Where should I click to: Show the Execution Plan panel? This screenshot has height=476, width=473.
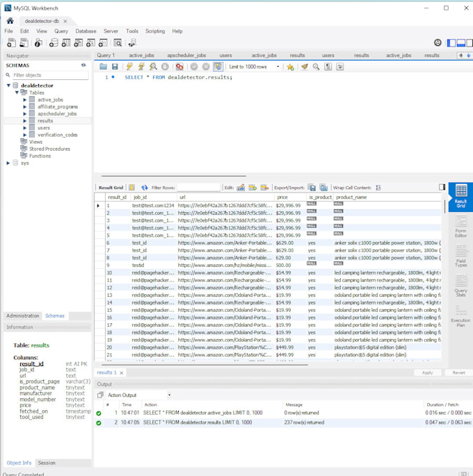click(x=460, y=316)
